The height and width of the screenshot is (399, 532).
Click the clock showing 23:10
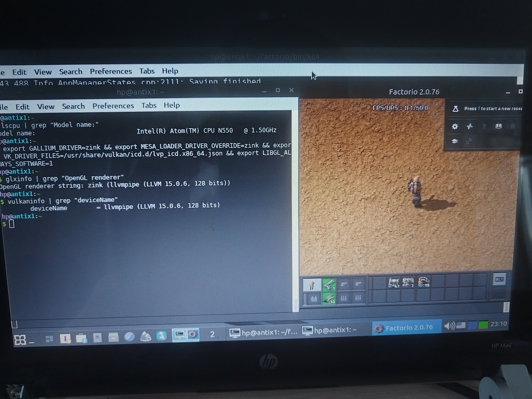(x=499, y=324)
